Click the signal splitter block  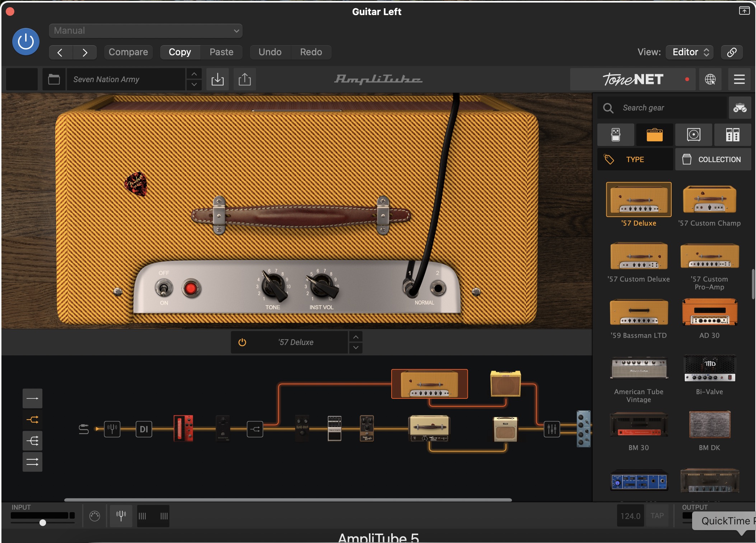coord(255,429)
